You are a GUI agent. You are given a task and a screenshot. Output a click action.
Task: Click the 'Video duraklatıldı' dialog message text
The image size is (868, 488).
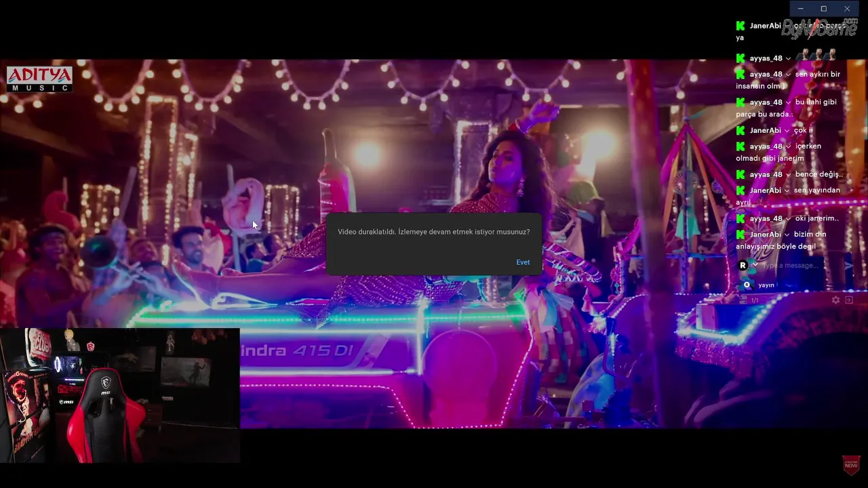[434, 232]
